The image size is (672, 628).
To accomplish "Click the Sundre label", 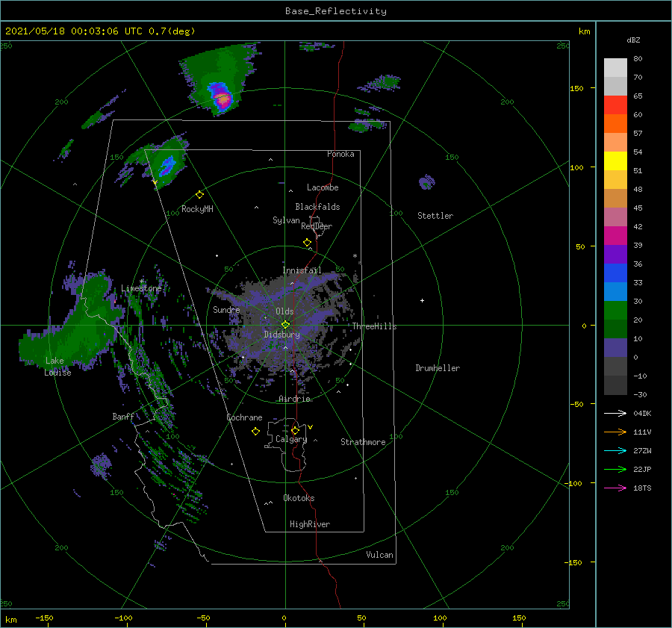I will (x=226, y=309).
